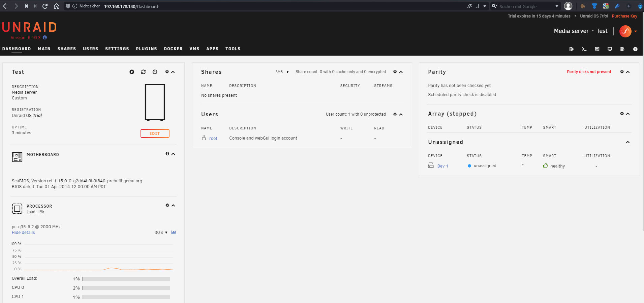This screenshot has width=644, height=303.
Task: Open the Processor settings gear
Action: tap(167, 205)
